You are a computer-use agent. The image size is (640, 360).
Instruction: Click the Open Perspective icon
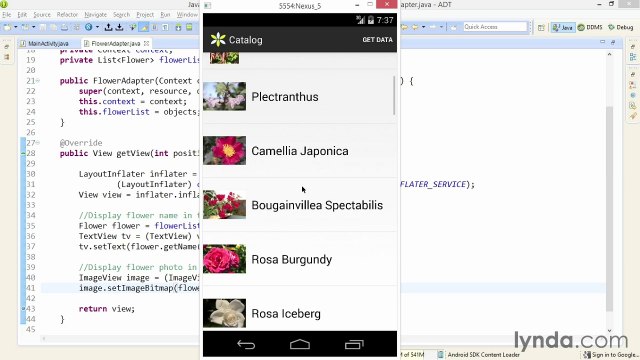[541, 27]
